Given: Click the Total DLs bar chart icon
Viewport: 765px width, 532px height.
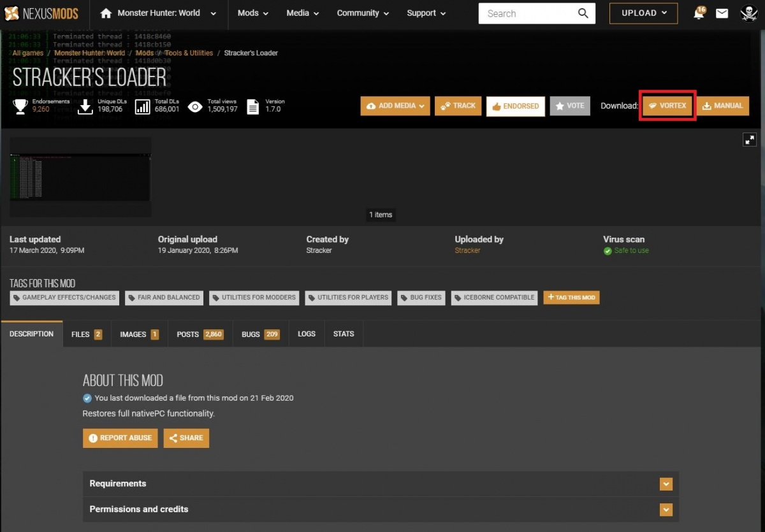Looking at the screenshot, I should point(143,106).
